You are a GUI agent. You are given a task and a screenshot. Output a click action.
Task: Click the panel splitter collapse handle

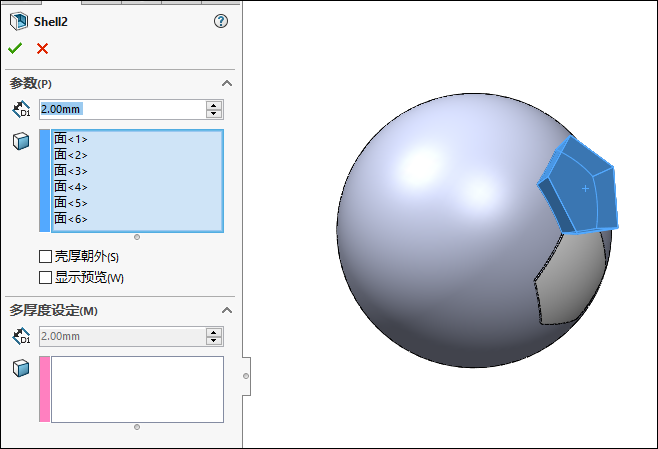246,376
